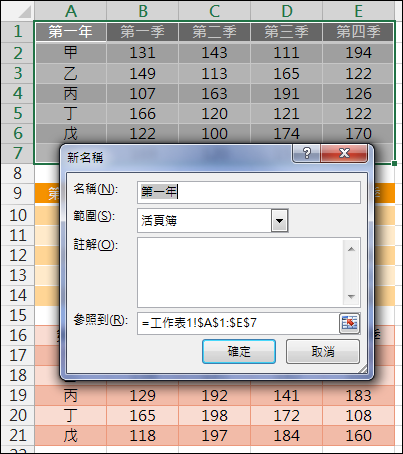Select row 20 header
Image resolution: width=403 pixels, height=454 pixels.
(x=18, y=415)
